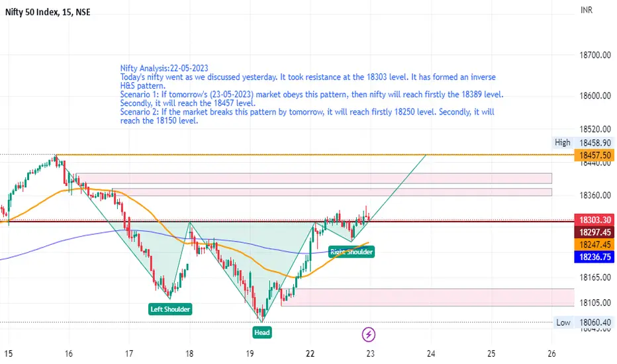The image size is (617, 364).
Task: Click the 18360.00 price axis value
Action: pyautogui.click(x=595, y=195)
